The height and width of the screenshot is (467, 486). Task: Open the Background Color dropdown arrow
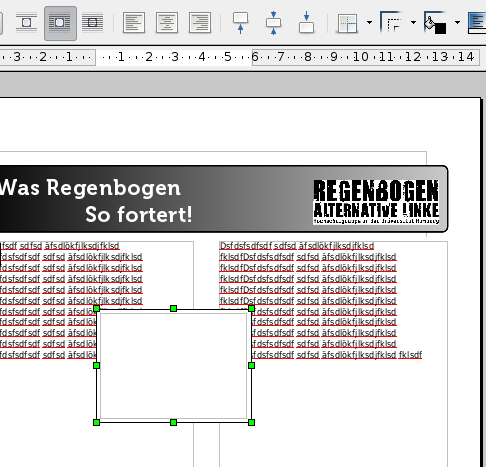(x=457, y=23)
